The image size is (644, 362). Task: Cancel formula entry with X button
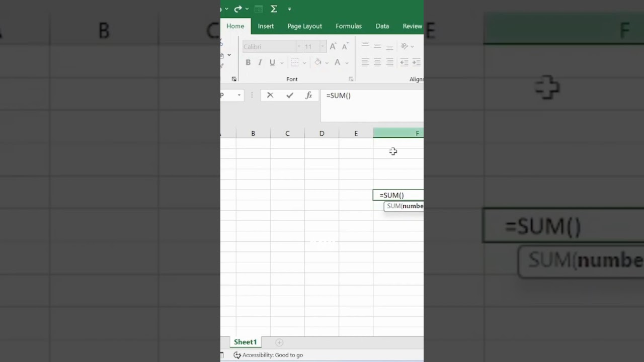point(270,95)
